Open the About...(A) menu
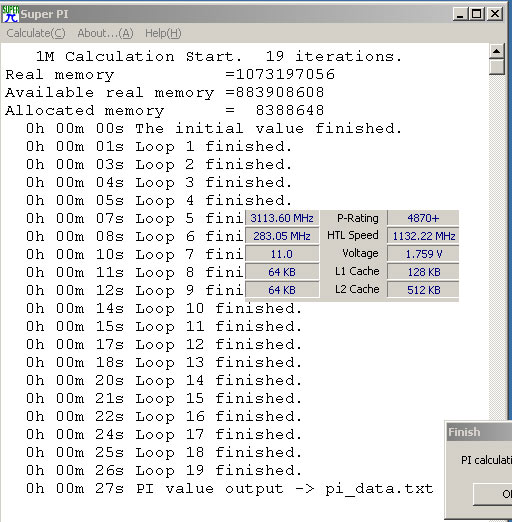Screen dimensions: 512x522 click(105, 33)
